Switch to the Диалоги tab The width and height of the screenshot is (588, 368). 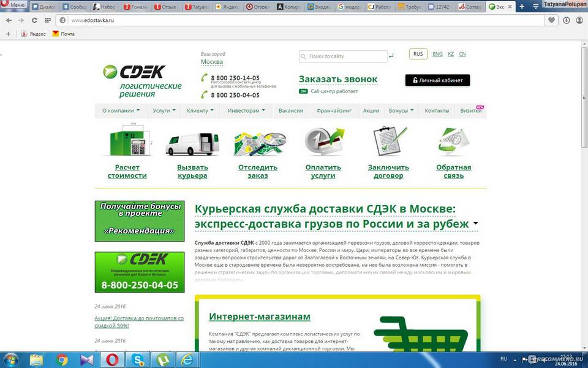45,7
